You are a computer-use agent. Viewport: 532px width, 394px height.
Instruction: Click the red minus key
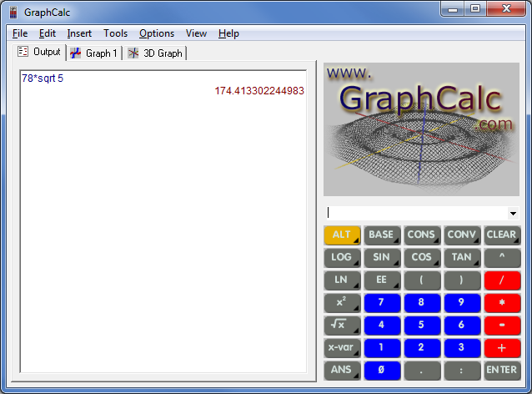coord(502,325)
